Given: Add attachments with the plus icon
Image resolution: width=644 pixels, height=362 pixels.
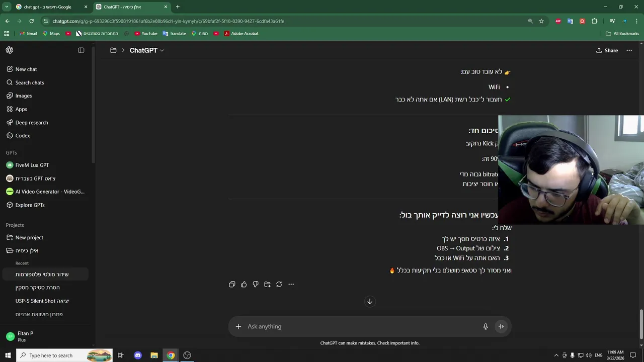Looking at the screenshot, I should [238, 326].
